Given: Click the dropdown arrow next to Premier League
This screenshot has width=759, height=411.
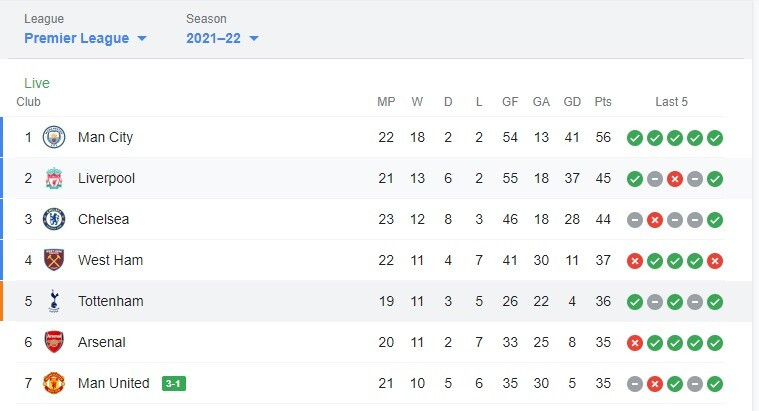Looking at the screenshot, I should [142, 39].
